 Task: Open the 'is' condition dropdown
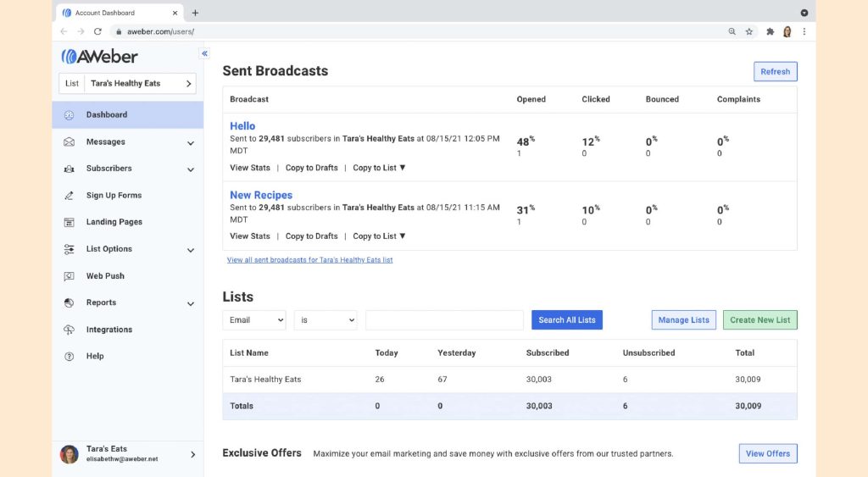click(325, 320)
